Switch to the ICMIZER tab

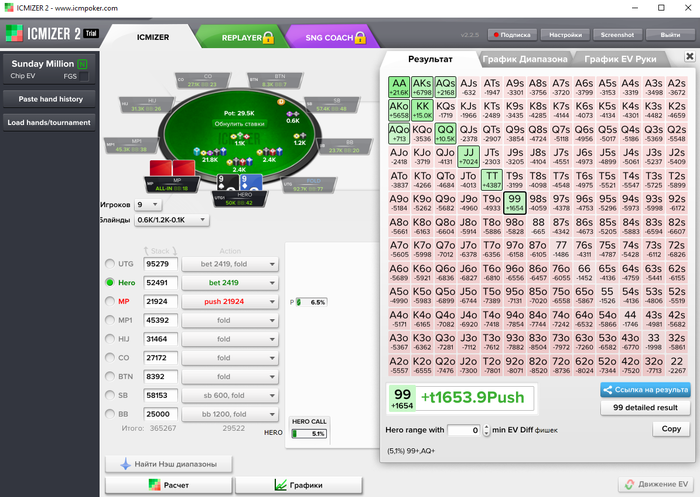pos(153,37)
